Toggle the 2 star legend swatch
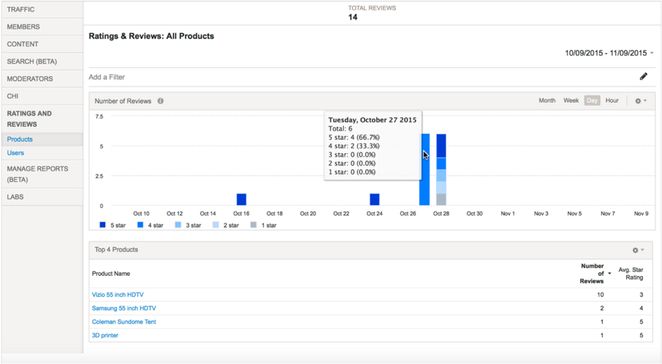 pos(216,225)
